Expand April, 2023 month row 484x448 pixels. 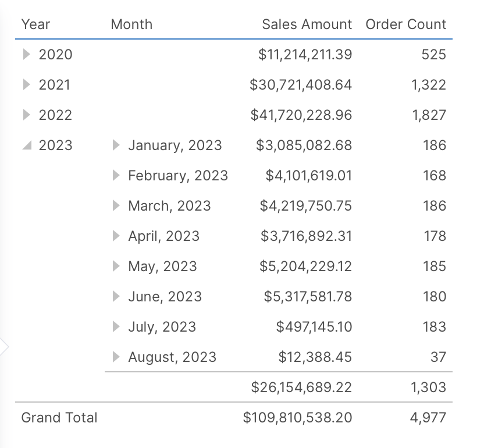116,236
